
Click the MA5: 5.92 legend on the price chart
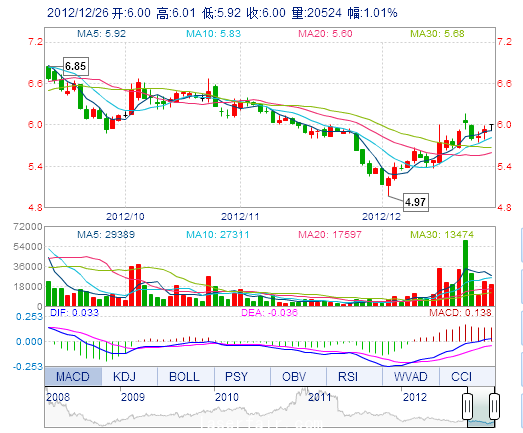(x=101, y=34)
